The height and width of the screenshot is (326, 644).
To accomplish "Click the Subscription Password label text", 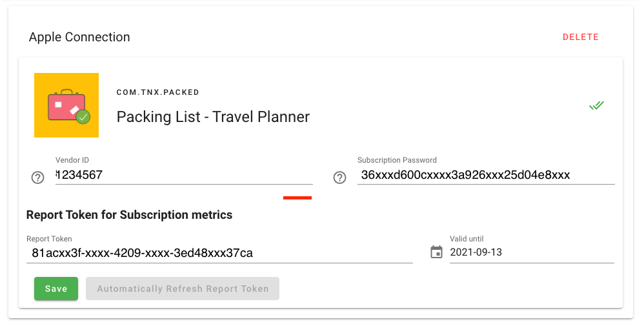I will pos(397,160).
